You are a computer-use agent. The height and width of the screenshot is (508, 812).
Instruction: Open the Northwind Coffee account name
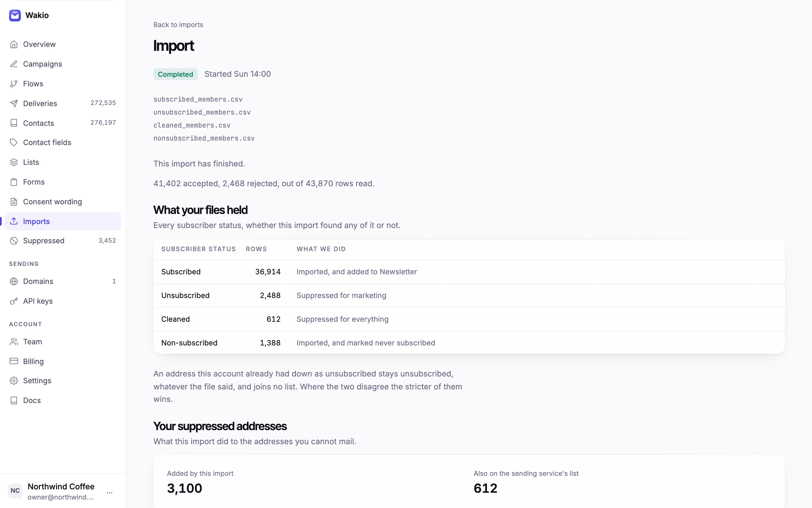[x=61, y=487]
